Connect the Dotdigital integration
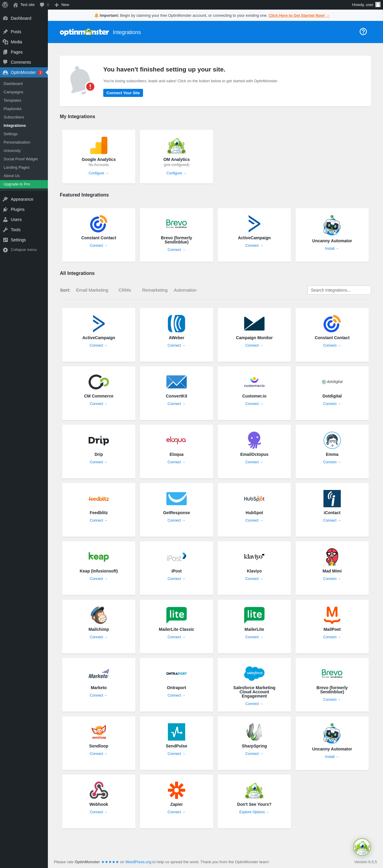 tap(332, 404)
